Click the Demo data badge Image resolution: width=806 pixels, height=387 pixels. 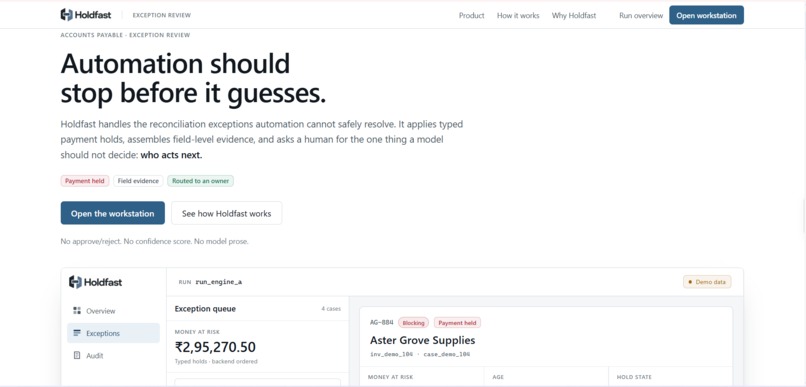point(707,282)
